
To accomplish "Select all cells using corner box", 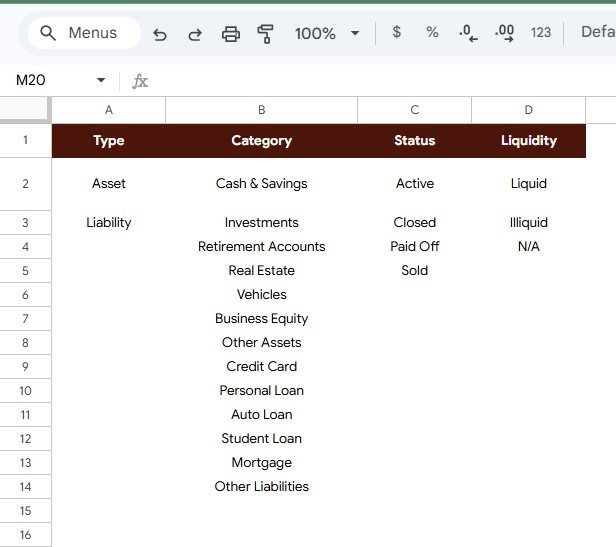I will [x=25, y=110].
